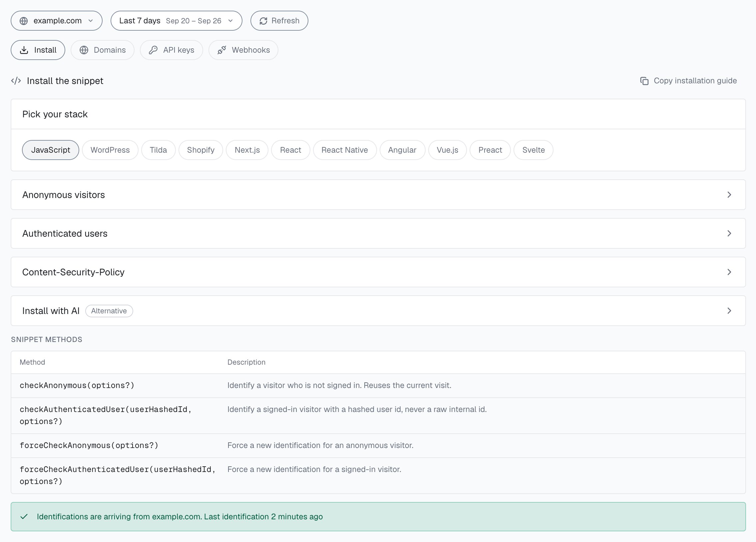Select the Svelte stack
This screenshot has width=756, height=542.
point(533,150)
